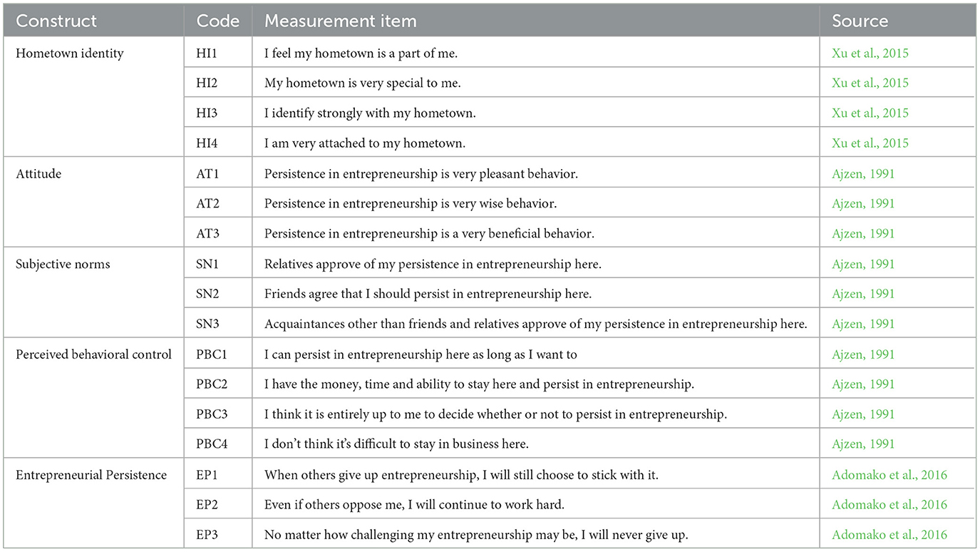The width and height of the screenshot is (980, 552).
Task: Open the Ajzen, 1991 citation for AT1
Action: [x=863, y=174]
